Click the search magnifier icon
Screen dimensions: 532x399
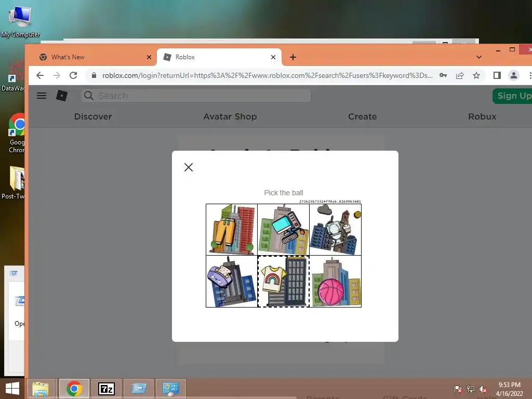point(88,96)
